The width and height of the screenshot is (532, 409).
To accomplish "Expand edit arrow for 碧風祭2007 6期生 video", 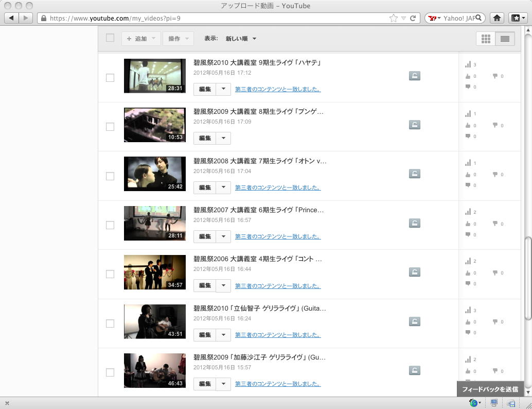I will [x=223, y=236].
